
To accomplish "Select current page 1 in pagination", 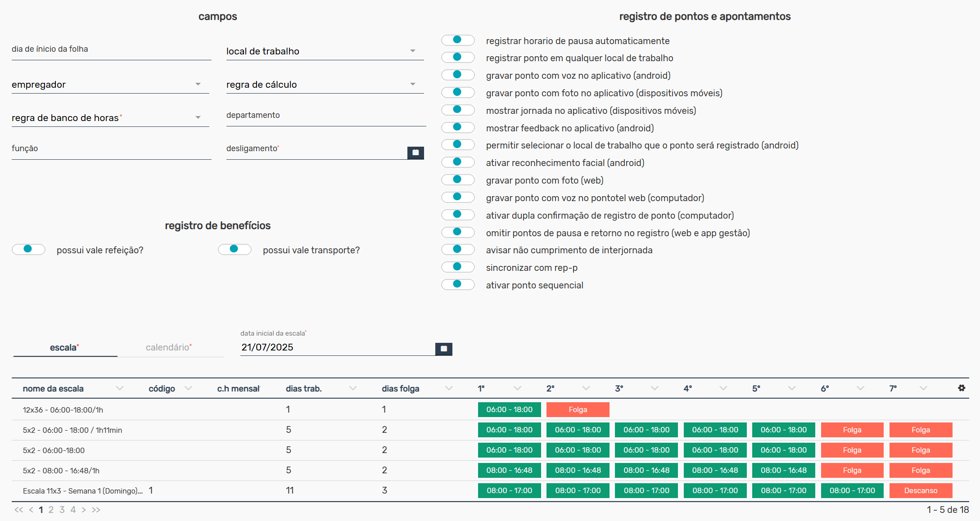I will [x=41, y=510].
